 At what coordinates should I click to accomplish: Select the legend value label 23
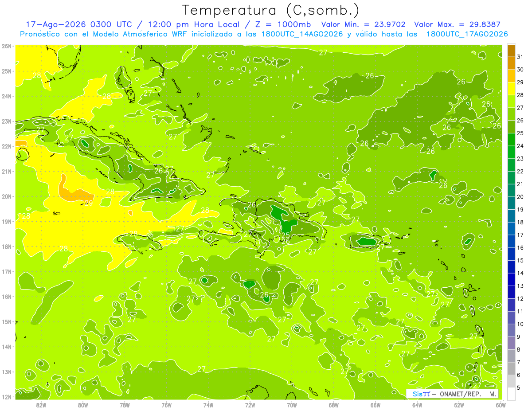tap(520, 159)
